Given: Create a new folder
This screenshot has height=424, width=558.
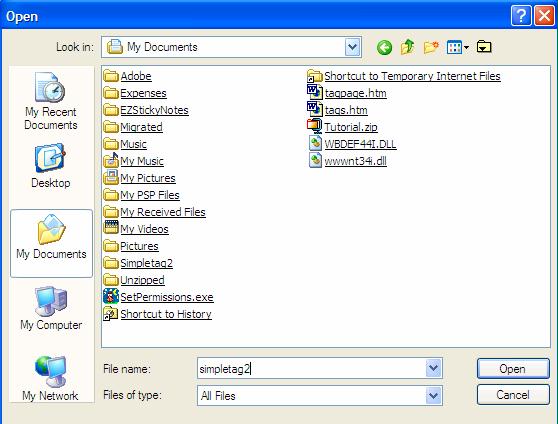Looking at the screenshot, I should point(431,47).
